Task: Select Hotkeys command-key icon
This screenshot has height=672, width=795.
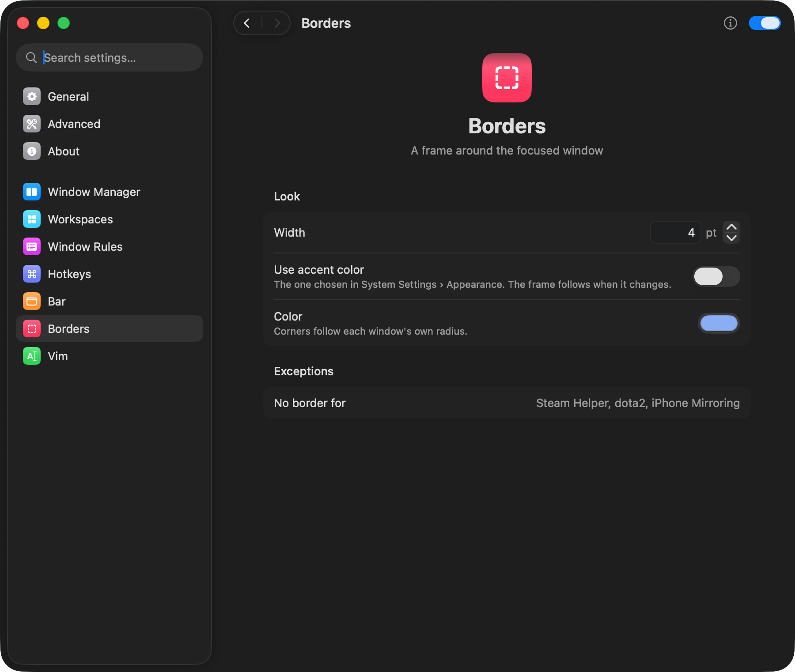Action: [x=32, y=274]
